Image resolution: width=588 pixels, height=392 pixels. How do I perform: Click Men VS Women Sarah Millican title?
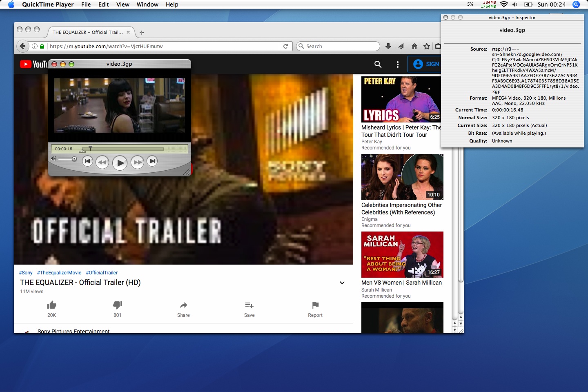pyautogui.click(x=401, y=283)
